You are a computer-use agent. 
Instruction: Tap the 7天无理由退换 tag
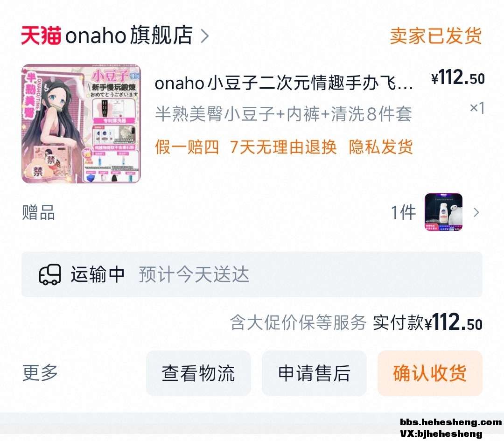[x=283, y=147]
